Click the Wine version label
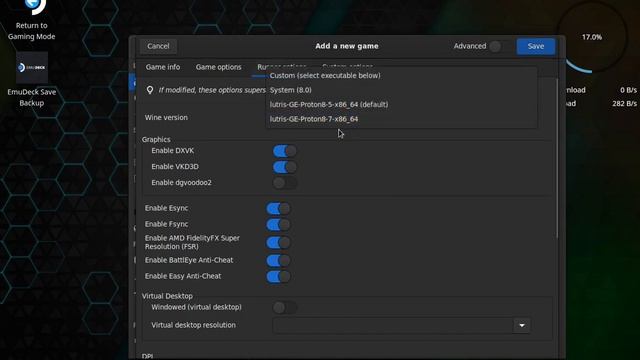This screenshot has width=640, height=360. [x=166, y=118]
